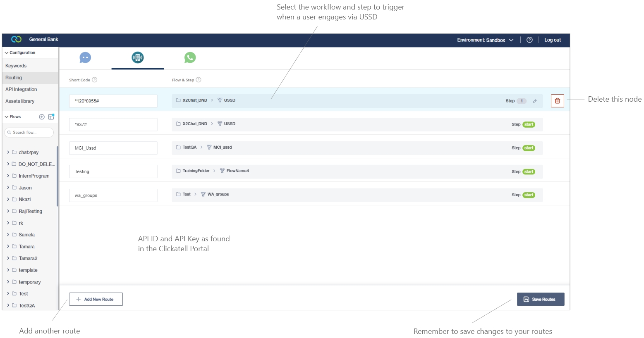Open the Keywords menu item

coord(16,66)
